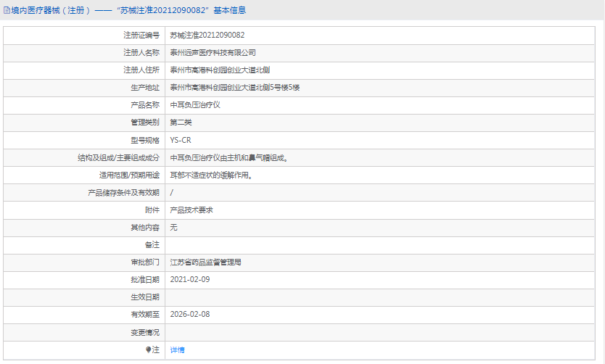Click the 备注 row label

click(152, 245)
